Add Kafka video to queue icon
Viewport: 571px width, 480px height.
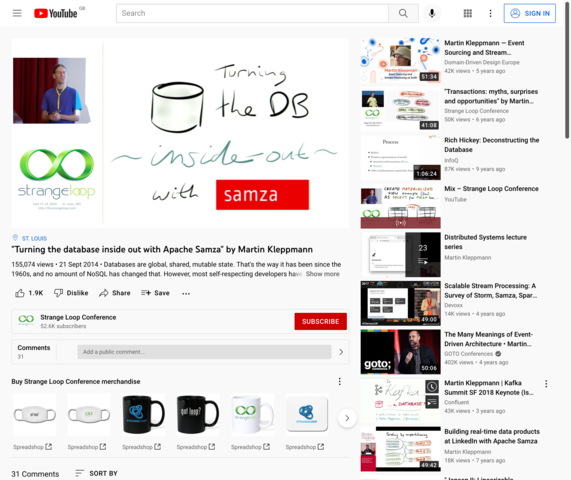(x=432, y=402)
